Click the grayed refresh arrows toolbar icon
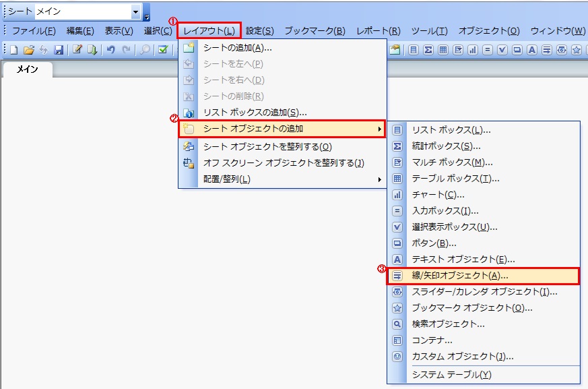The height and width of the screenshot is (389, 588). [44, 50]
